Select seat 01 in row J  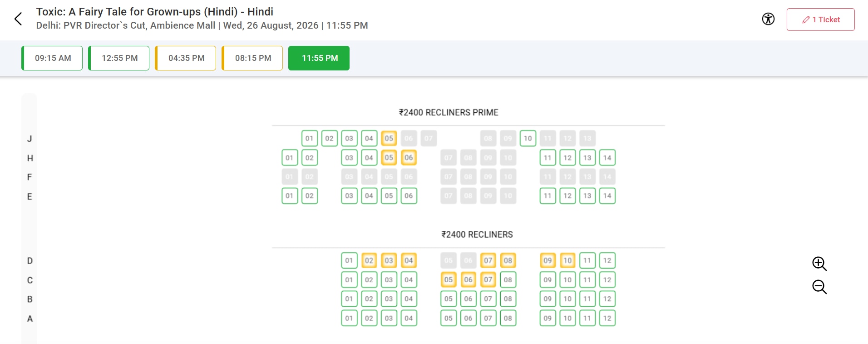[x=309, y=138]
